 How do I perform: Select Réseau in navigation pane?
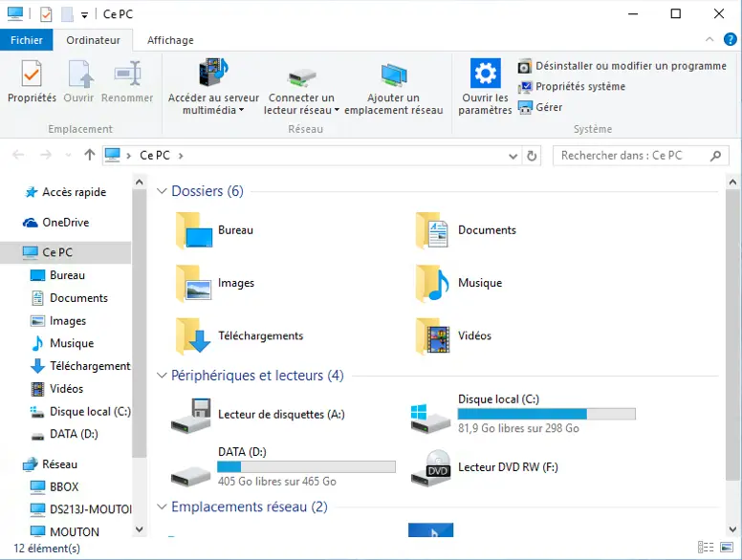[x=50, y=464]
